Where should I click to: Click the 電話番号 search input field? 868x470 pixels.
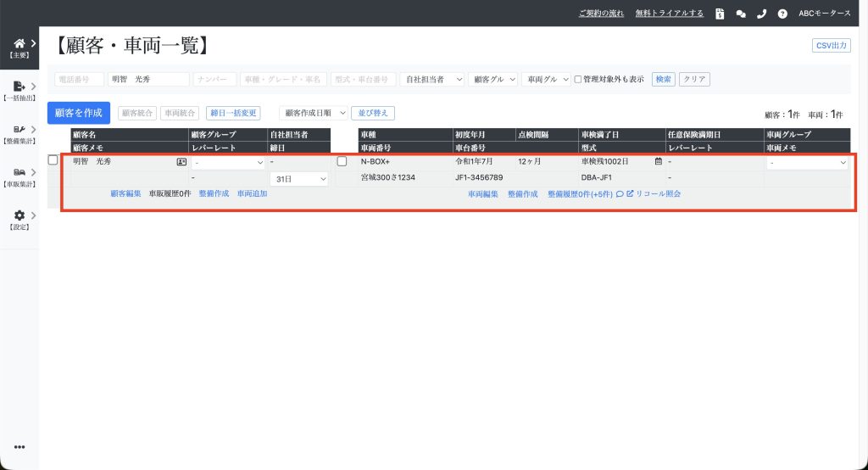point(79,79)
